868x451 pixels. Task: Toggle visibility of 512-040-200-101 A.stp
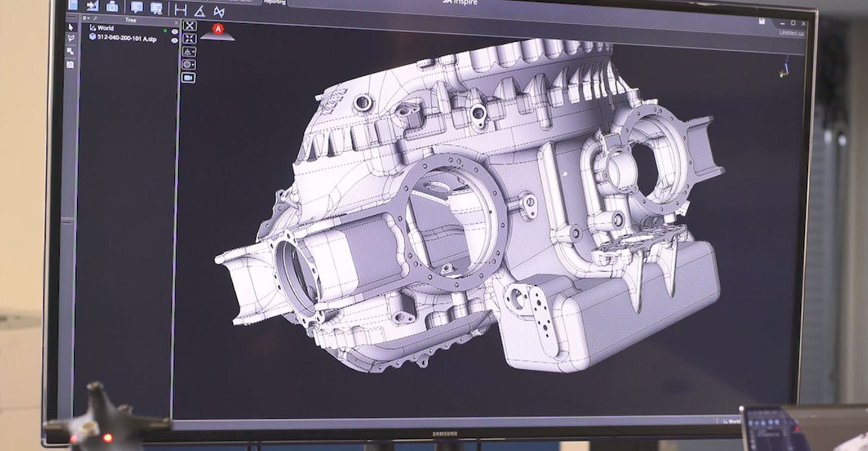coord(174,41)
